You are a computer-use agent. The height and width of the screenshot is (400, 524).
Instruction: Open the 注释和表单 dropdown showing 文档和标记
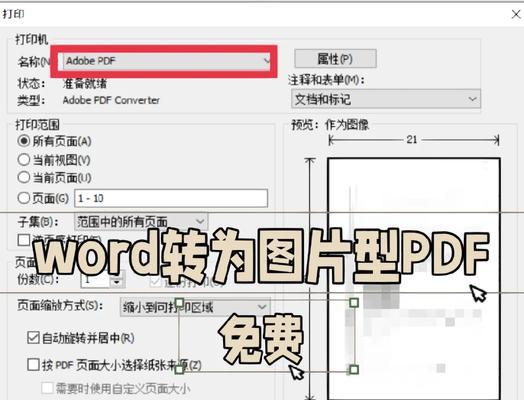click(386, 99)
